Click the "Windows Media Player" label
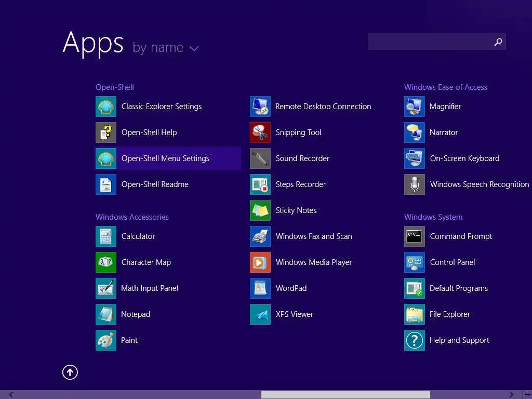532x399 pixels. (x=314, y=262)
